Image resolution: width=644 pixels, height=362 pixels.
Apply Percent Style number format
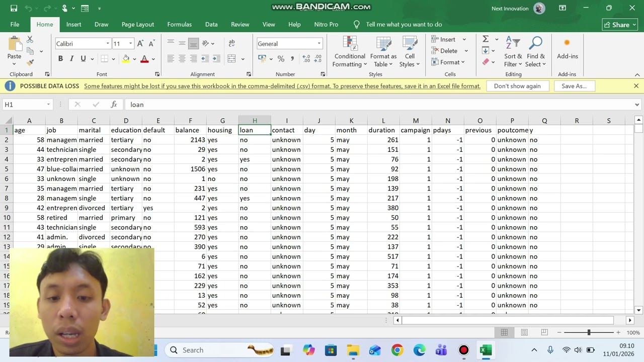click(x=281, y=59)
